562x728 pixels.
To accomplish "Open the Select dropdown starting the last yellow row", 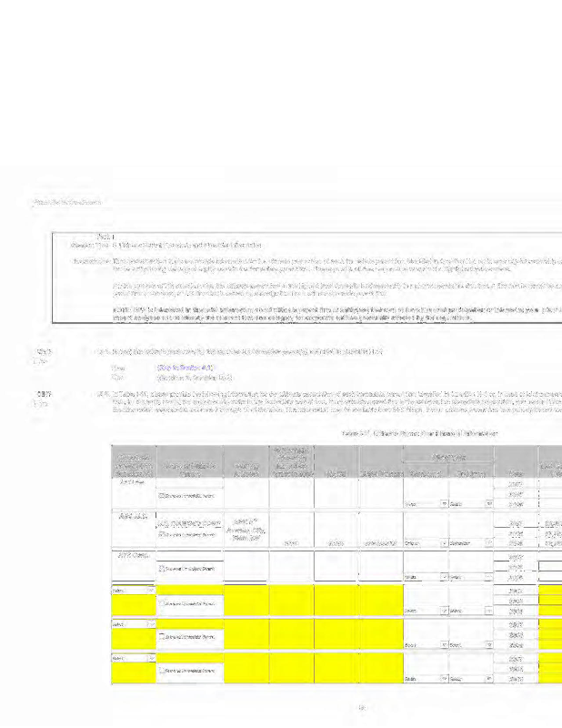I will [x=132, y=658].
